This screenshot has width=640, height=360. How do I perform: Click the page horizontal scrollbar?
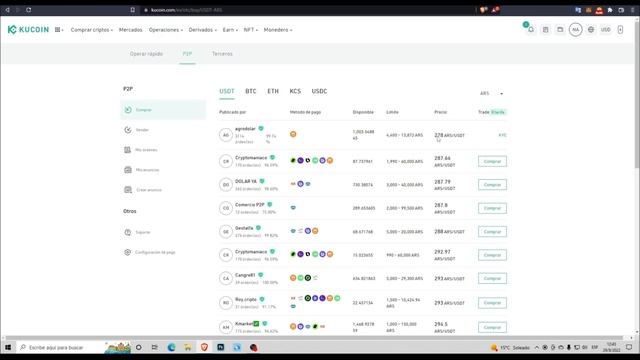pyautogui.click(x=314, y=338)
